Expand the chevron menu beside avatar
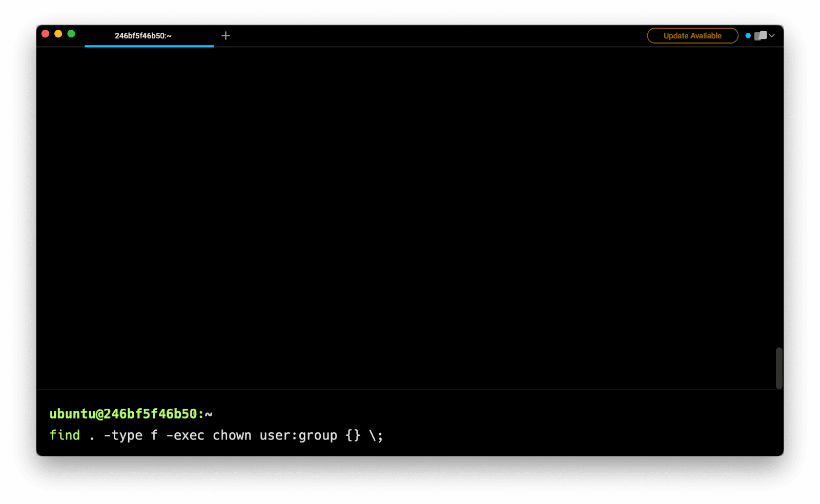This screenshot has width=820, height=504. tap(772, 36)
